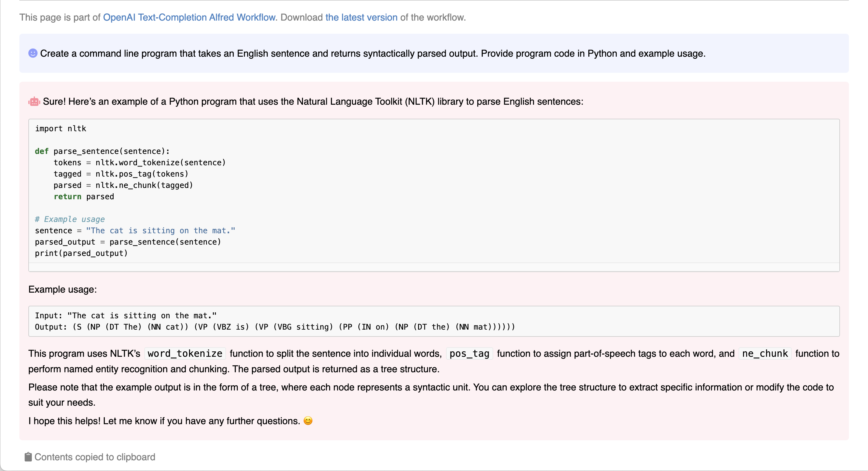Click the "Contents copied to clipboard" status text
This screenshot has height=471, width=868.
click(x=95, y=457)
